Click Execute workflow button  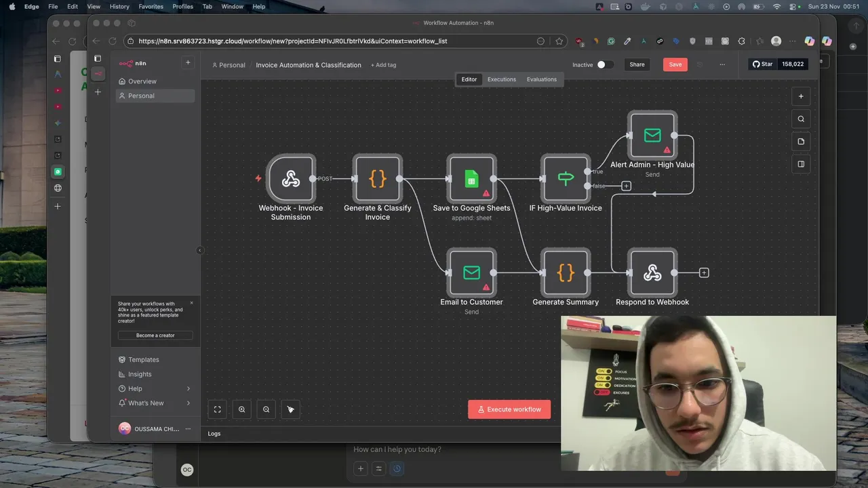pos(509,409)
